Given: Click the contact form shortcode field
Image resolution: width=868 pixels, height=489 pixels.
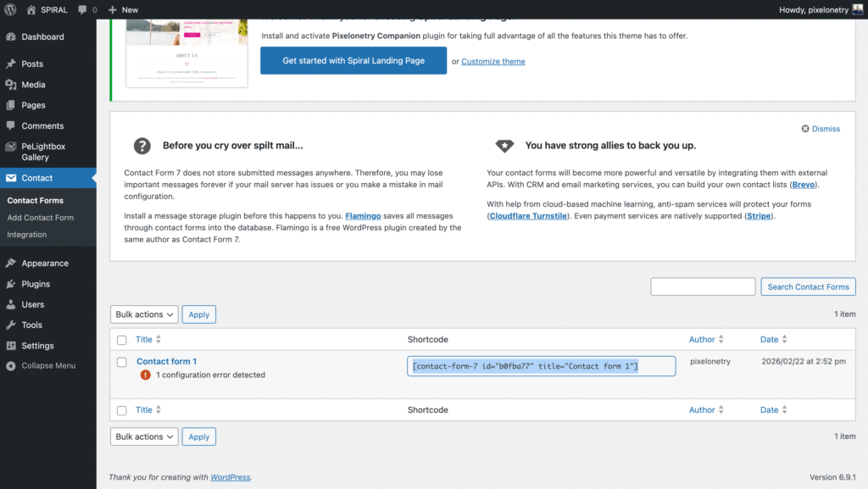Looking at the screenshot, I should [541, 366].
